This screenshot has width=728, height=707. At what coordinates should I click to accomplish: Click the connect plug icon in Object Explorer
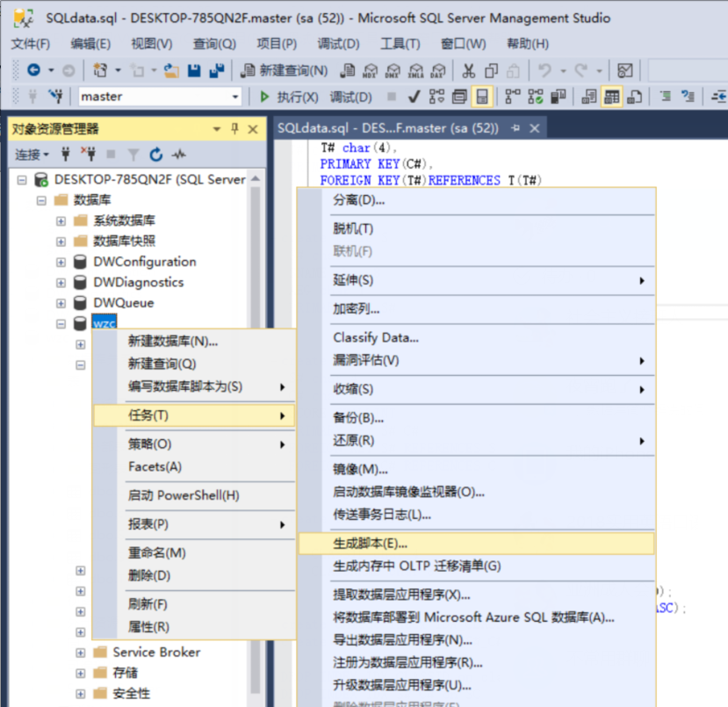click(x=66, y=154)
